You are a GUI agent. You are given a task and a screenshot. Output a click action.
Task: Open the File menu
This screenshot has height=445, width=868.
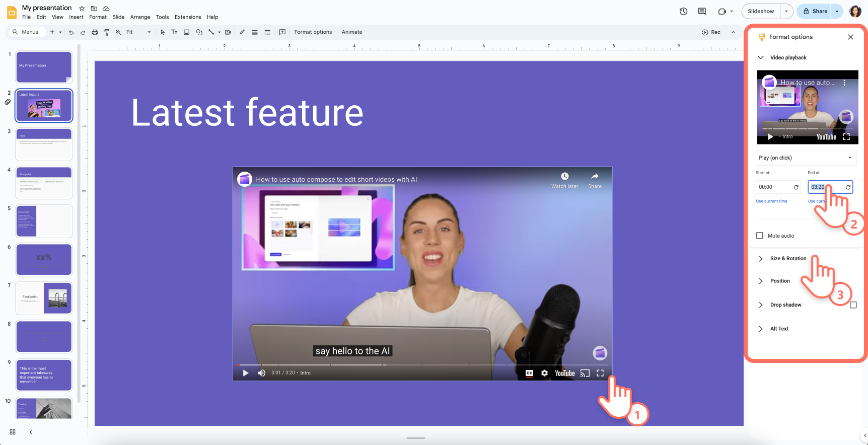[x=26, y=17]
